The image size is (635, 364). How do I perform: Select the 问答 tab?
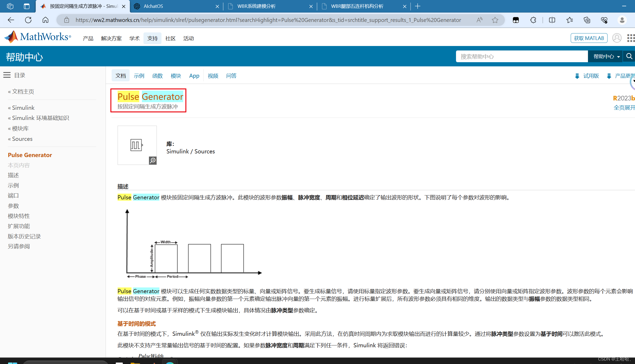[231, 76]
